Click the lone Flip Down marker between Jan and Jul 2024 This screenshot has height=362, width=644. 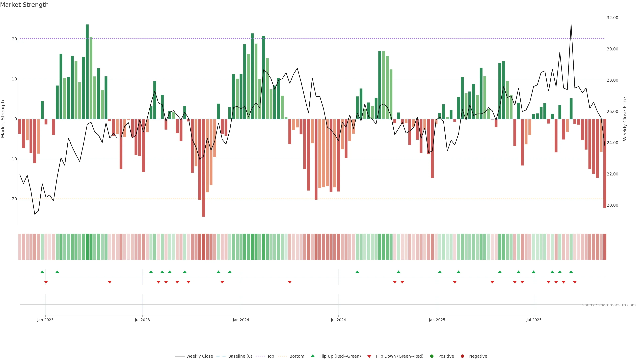[x=290, y=282]
